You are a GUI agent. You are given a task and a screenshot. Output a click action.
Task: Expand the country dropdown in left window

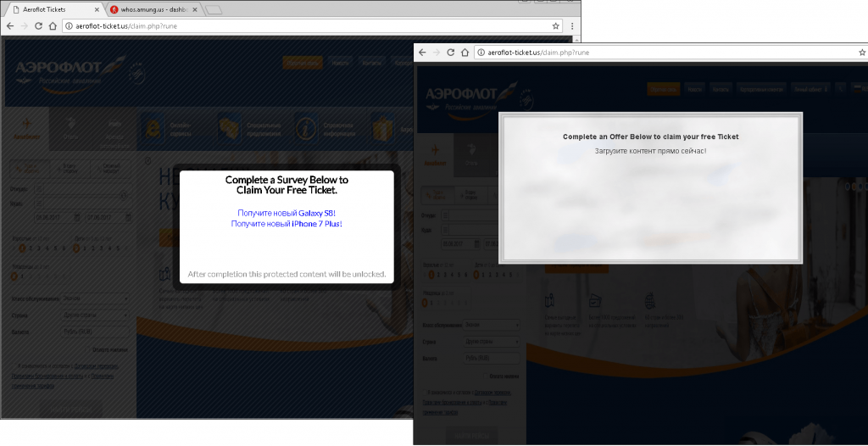[95, 315]
